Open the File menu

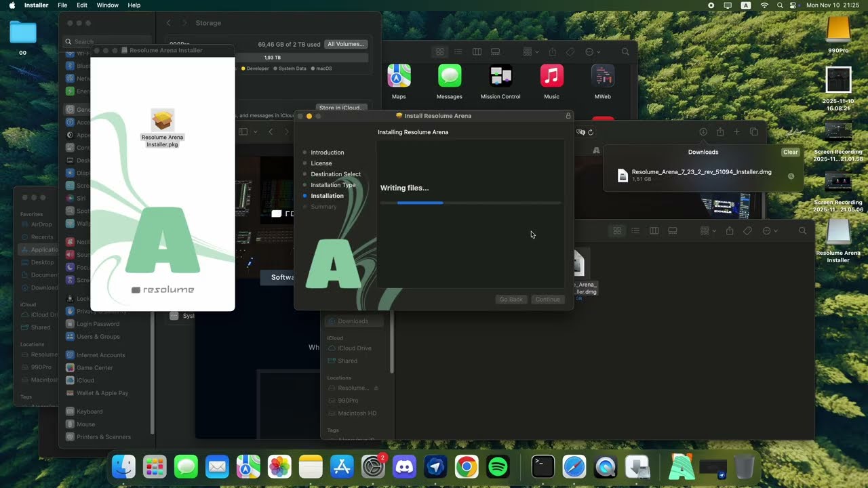coord(62,5)
